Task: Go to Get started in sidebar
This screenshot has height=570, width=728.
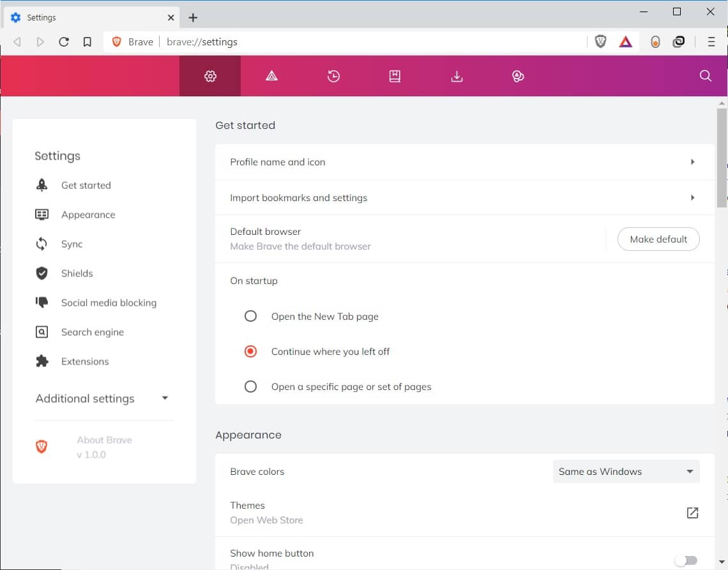Action: click(86, 185)
